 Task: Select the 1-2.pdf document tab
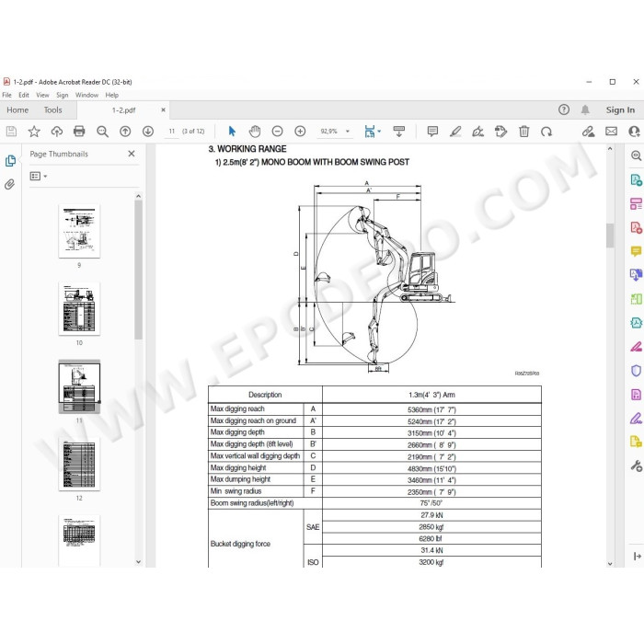(123, 110)
